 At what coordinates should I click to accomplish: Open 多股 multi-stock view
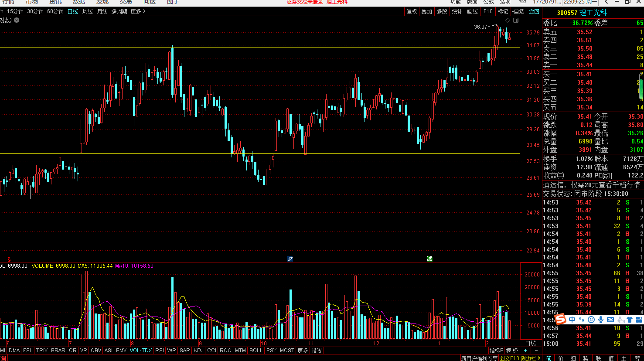coord(442,11)
